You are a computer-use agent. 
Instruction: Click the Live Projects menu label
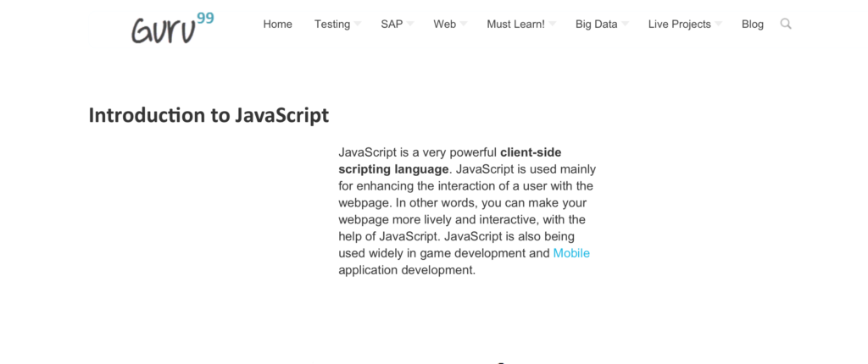tap(679, 25)
